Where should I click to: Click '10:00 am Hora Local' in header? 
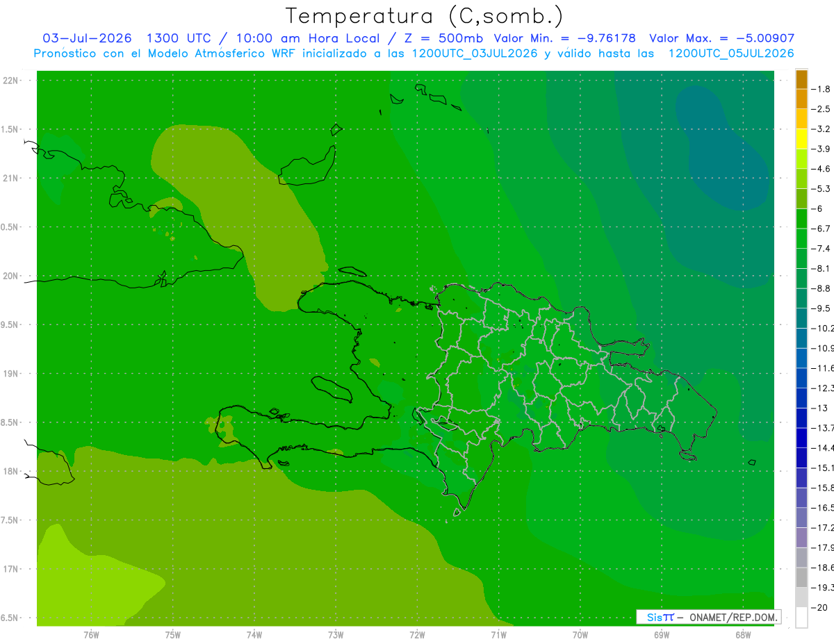click(309, 38)
